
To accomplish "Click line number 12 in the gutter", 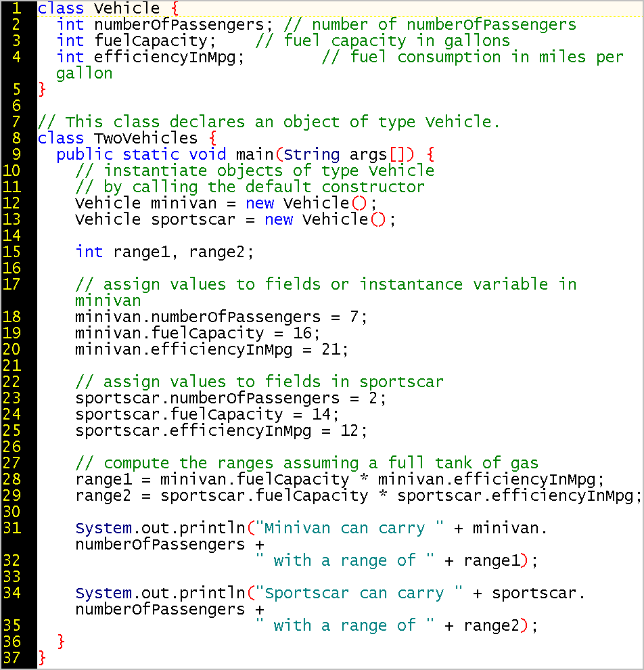I will [x=11, y=203].
